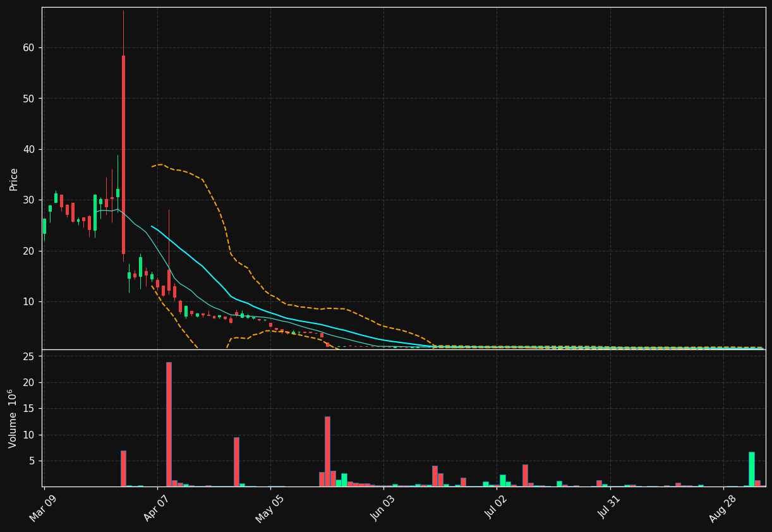Click the 'May 05' date label

[270, 508]
